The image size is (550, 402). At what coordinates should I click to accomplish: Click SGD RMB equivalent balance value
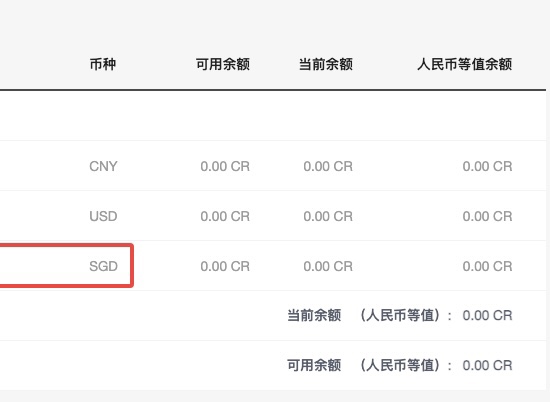(488, 266)
